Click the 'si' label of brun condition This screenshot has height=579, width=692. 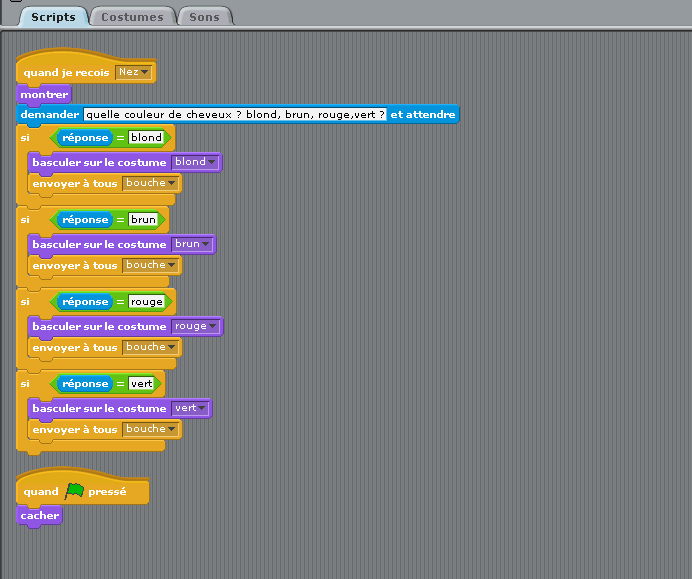coord(25,220)
